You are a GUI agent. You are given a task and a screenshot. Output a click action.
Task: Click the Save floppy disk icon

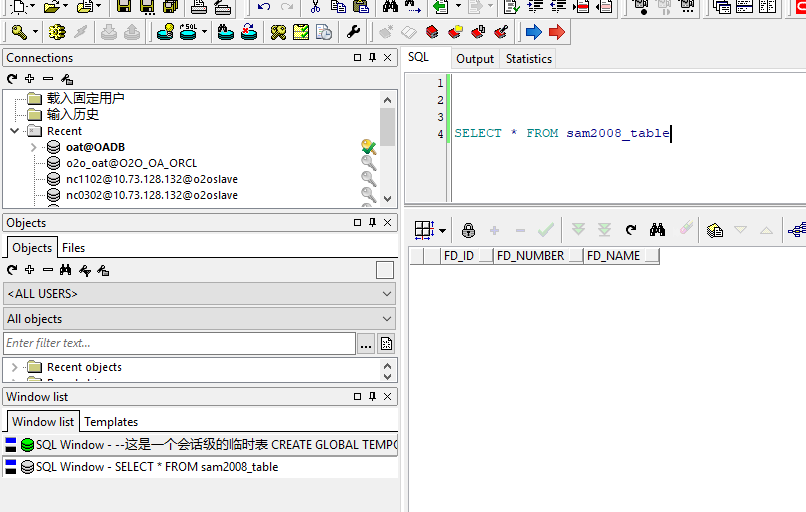tap(123, 7)
